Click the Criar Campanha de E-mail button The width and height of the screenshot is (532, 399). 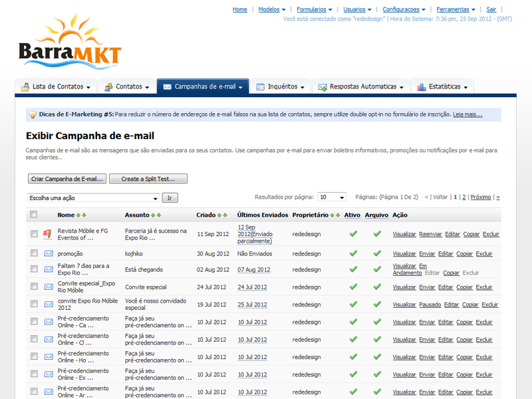(x=67, y=179)
